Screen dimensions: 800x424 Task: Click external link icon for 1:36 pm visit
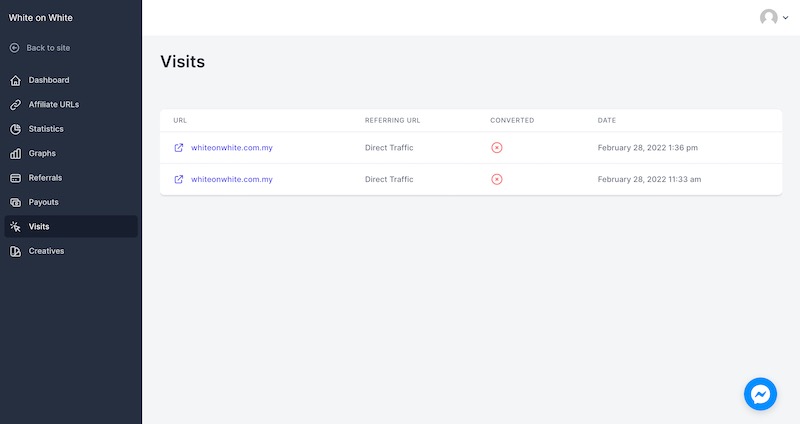pos(179,148)
